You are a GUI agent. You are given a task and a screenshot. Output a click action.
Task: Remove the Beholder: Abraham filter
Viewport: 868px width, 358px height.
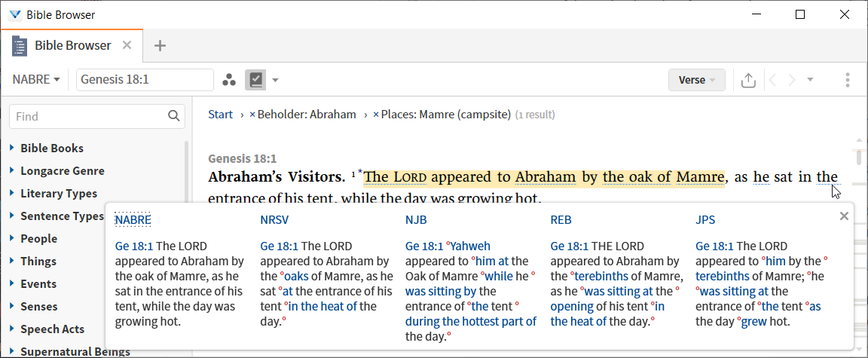click(x=252, y=115)
